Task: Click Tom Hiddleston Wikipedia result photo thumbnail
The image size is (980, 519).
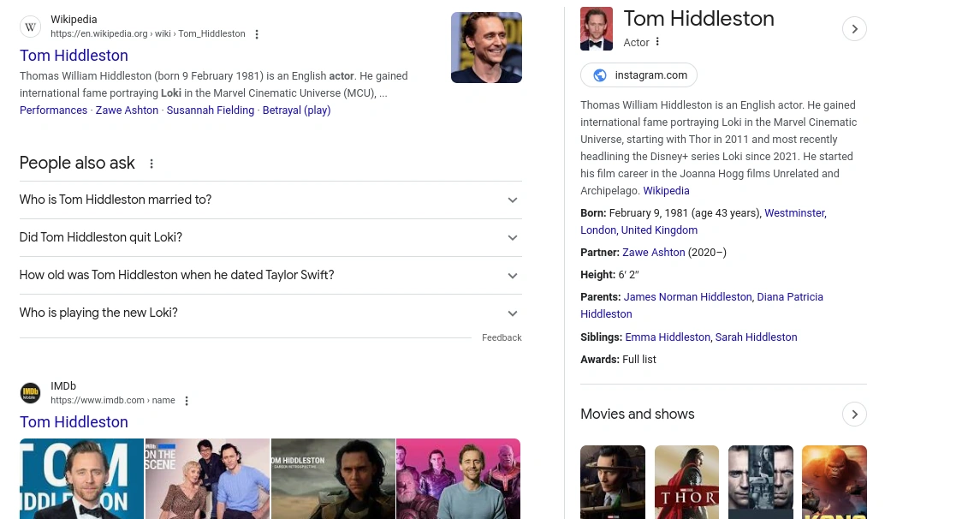Action: click(486, 47)
